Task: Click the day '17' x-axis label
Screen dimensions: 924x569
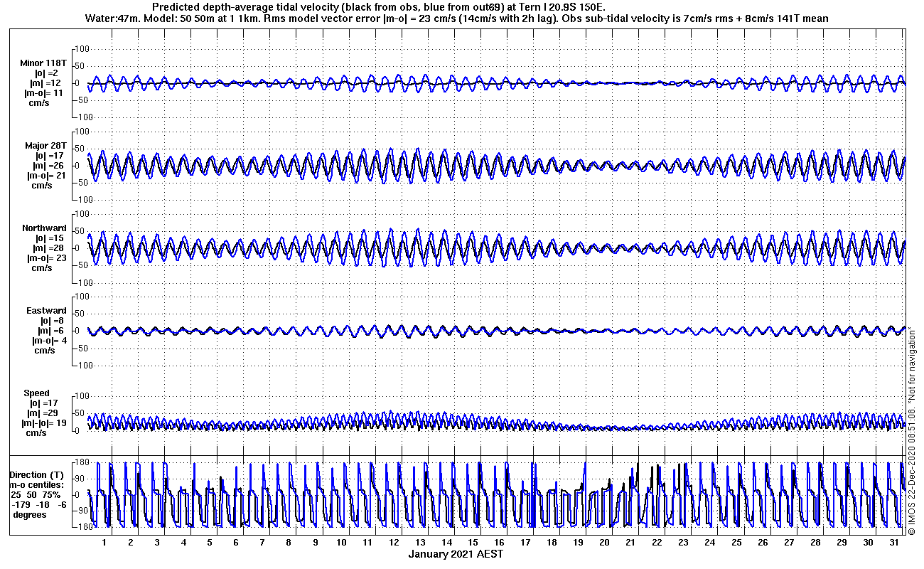Action: pos(525,543)
